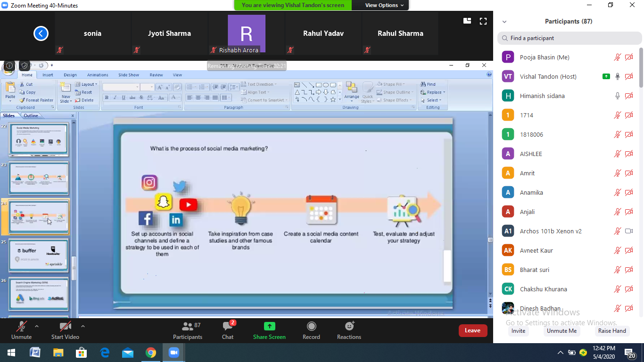Image resolution: width=644 pixels, height=362 pixels.
Task: Open Chrome from the taskbar
Action: pyautogui.click(x=151, y=352)
